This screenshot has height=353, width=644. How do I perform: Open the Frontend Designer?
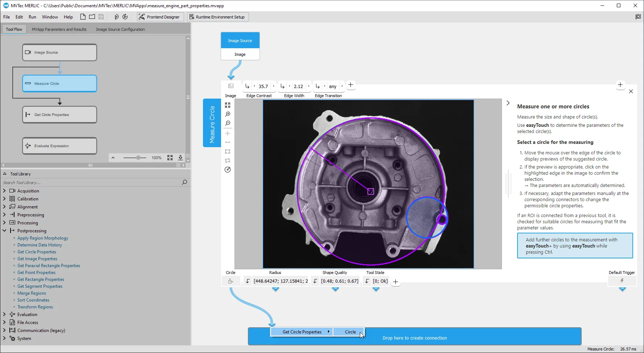click(159, 17)
